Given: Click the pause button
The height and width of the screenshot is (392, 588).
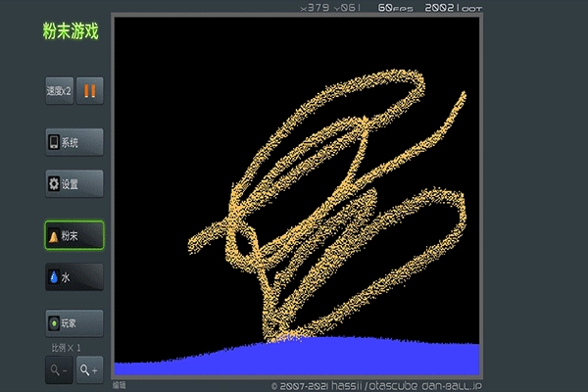Looking at the screenshot, I should coord(89,91).
